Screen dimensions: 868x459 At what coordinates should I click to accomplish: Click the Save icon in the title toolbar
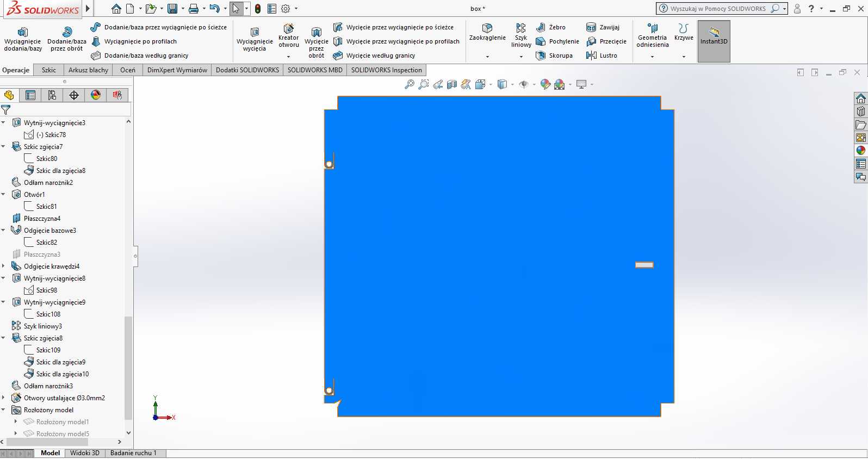click(172, 9)
